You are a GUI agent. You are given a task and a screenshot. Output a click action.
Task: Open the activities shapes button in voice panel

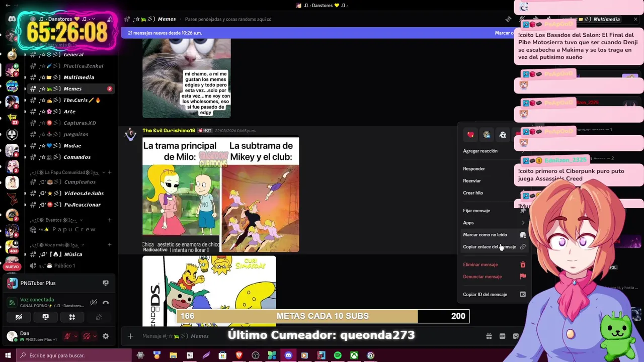pyautogui.click(x=72, y=317)
